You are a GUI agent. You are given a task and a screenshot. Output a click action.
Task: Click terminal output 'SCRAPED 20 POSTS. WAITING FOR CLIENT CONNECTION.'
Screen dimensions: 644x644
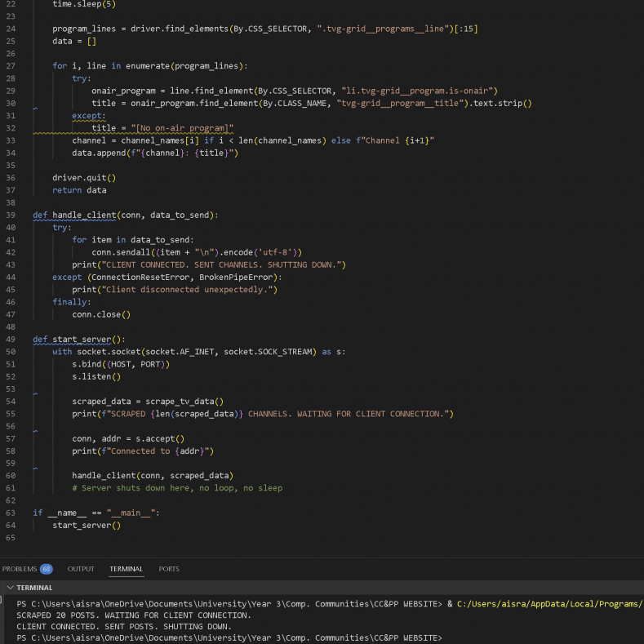click(134, 615)
